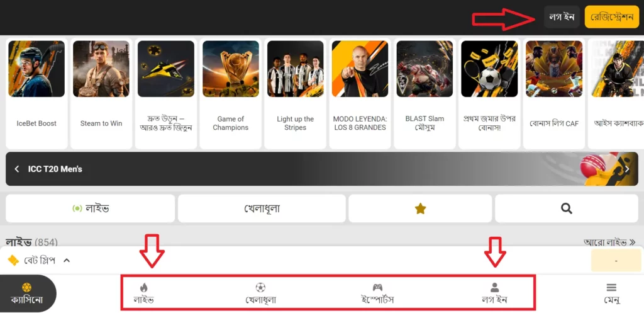Open the search magnifier icon button
Screen dimensions: 644x313
(567, 208)
